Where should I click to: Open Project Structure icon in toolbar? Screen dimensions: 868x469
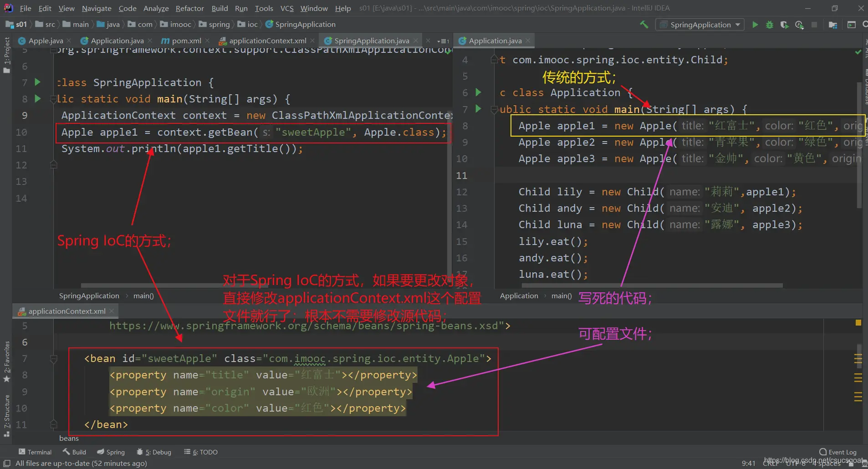click(x=833, y=25)
